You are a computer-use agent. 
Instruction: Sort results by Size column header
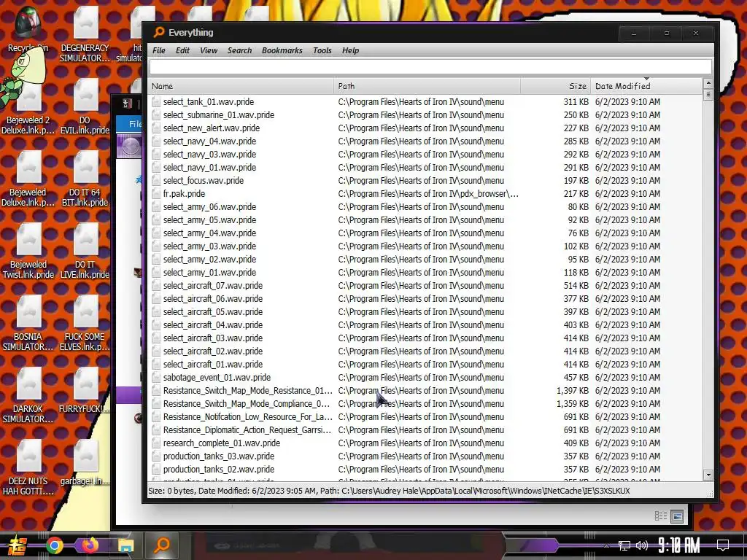tap(555, 86)
